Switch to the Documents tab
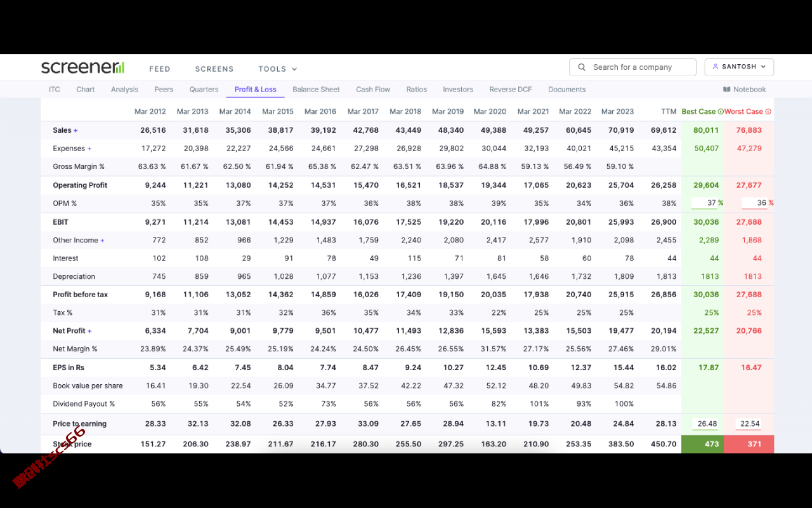The image size is (812, 508). point(567,90)
